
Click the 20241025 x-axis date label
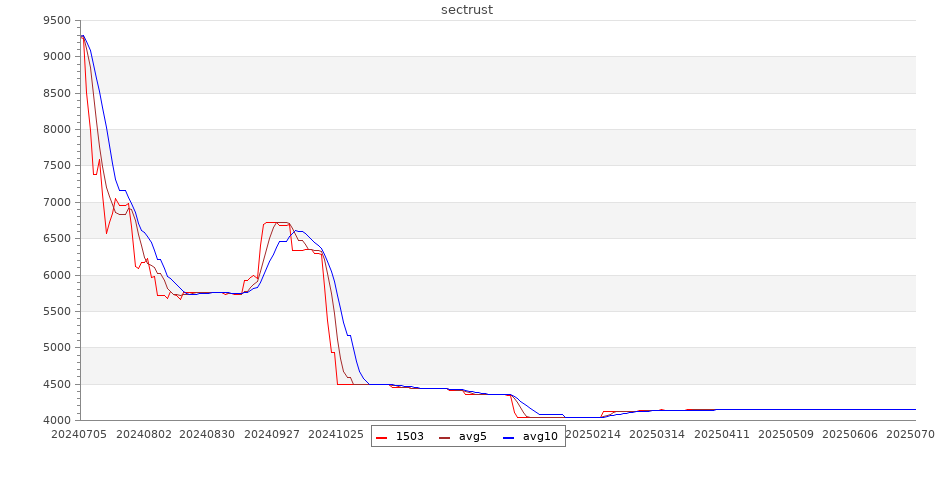click(x=336, y=435)
